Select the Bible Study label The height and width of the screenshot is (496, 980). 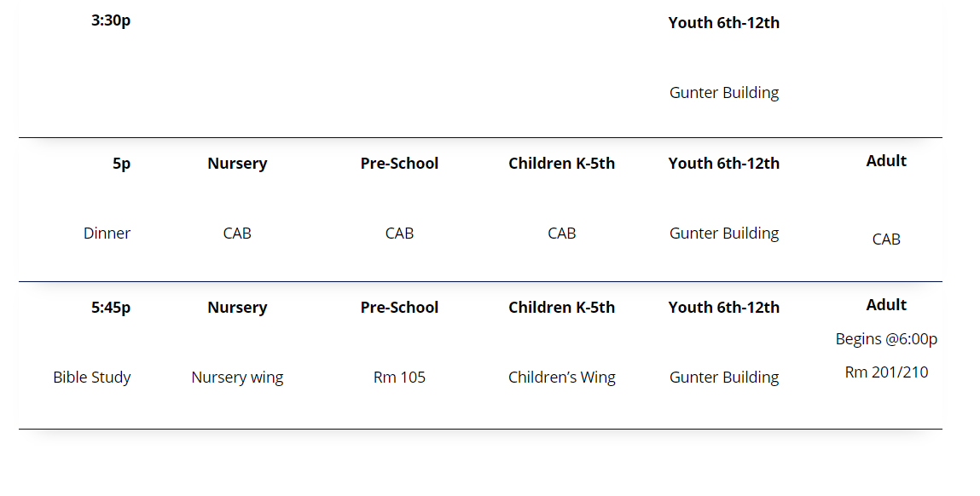[92, 378]
